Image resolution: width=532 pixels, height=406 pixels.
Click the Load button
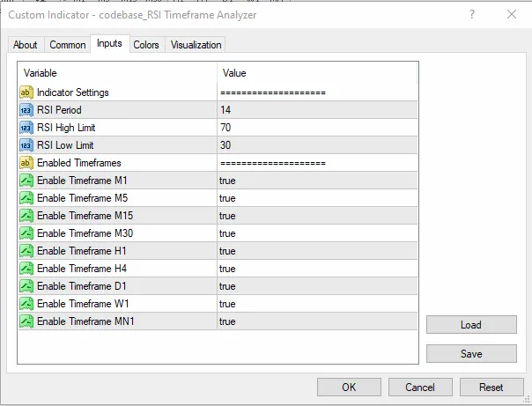(x=471, y=325)
